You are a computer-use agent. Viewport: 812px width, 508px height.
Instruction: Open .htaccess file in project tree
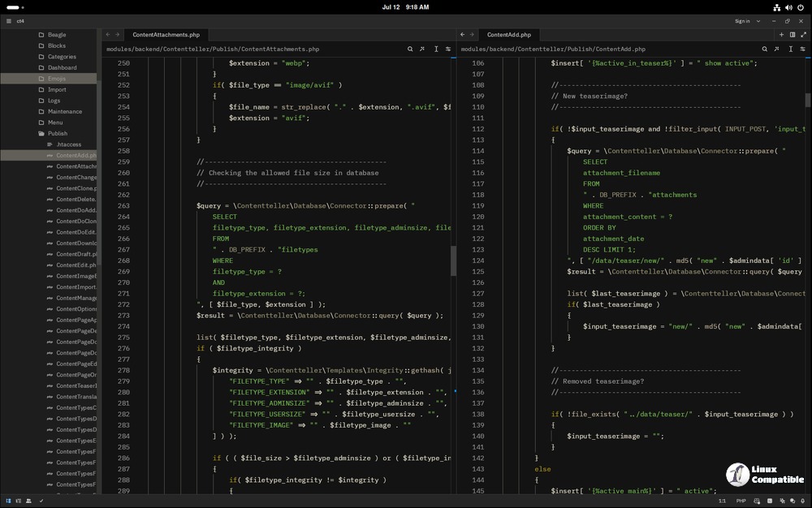68,144
